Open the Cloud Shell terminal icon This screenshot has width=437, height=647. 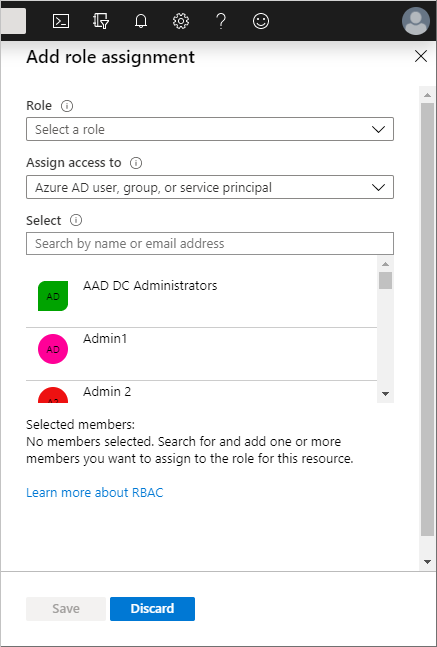click(x=61, y=21)
